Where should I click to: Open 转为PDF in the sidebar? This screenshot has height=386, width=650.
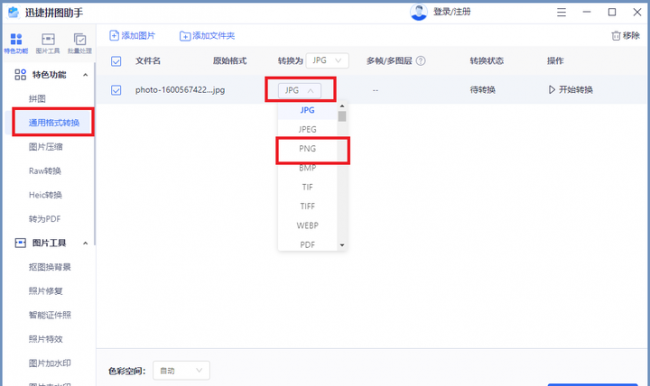tap(44, 219)
